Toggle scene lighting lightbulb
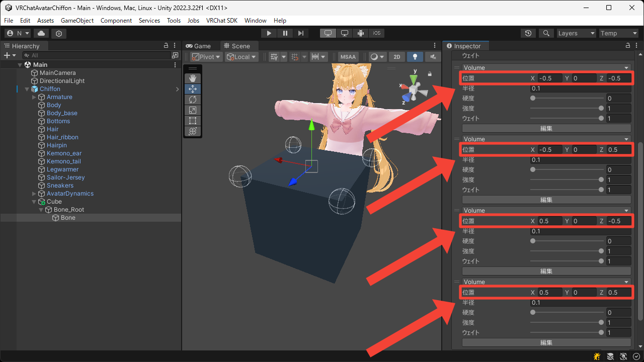This screenshot has height=362, width=644. [415, 57]
